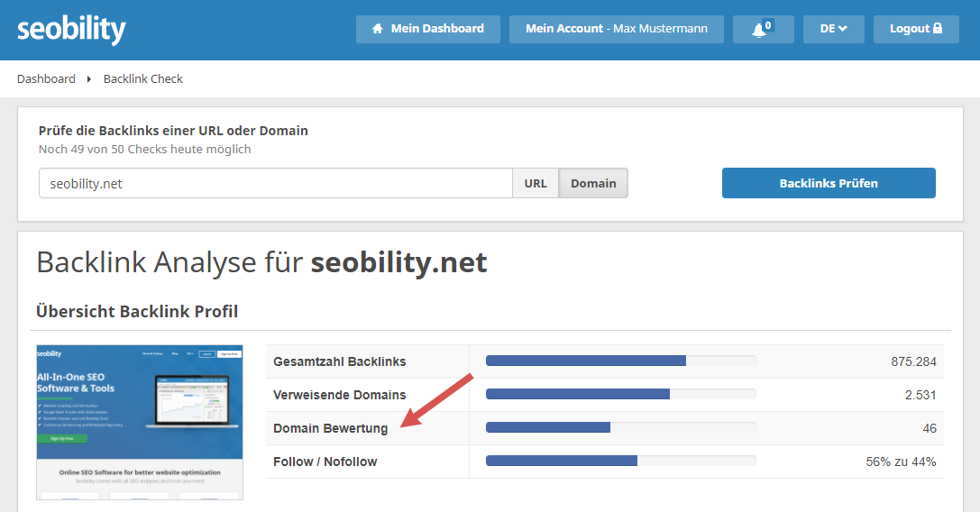This screenshot has height=512, width=980.
Task: Select the Domain toggle option
Action: click(593, 183)
